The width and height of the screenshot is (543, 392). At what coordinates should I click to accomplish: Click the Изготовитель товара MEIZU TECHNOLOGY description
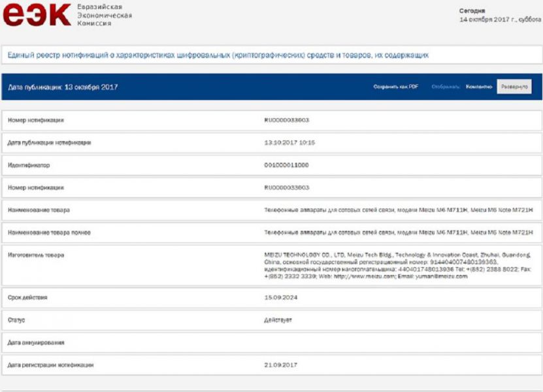tap(398, 266)
